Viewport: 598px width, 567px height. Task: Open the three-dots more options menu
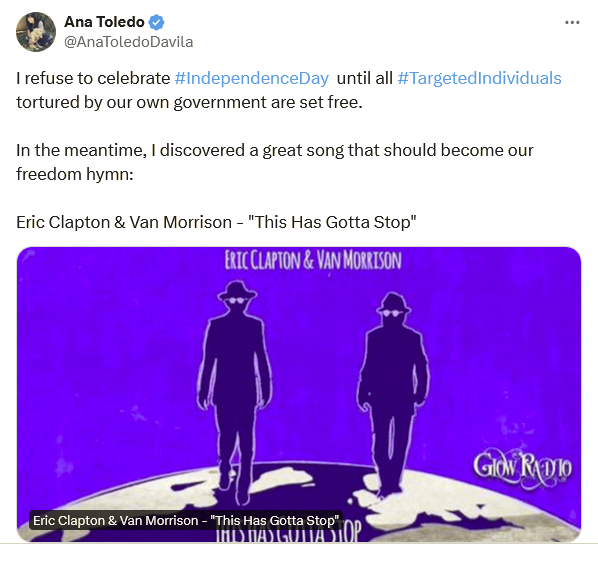572,23
